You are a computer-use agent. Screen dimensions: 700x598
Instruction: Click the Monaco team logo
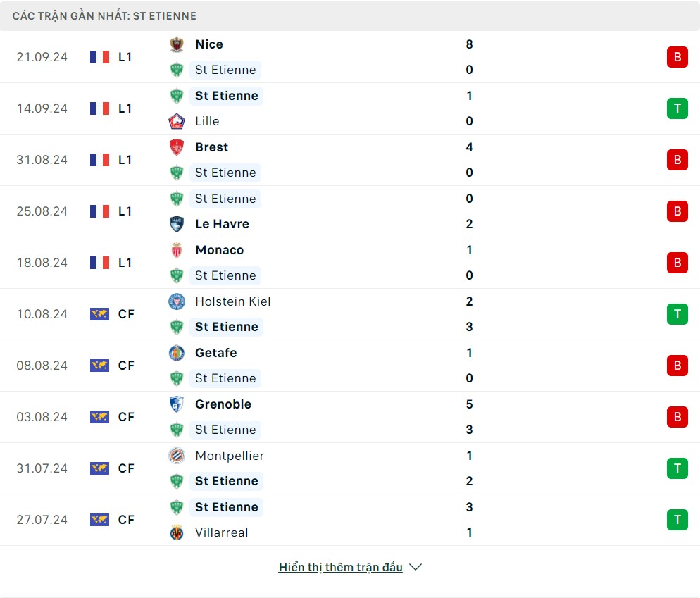click(x=176, y=250)
